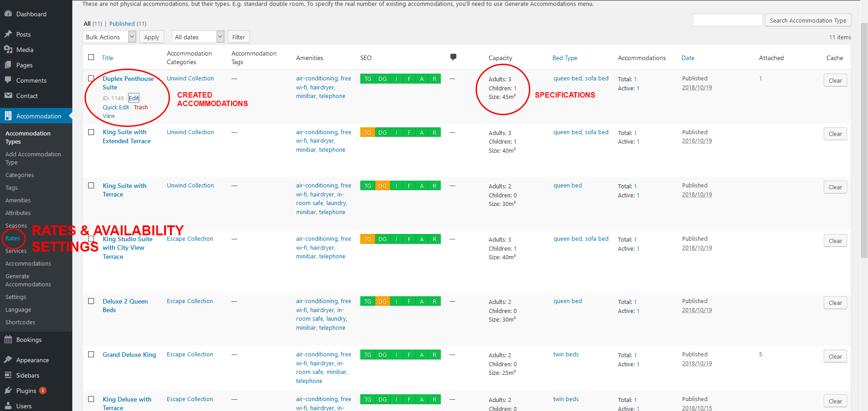The height and width of the screenshot is (411, 868).
Task: Expand the All dates filter dropdown
Action: (x=199, y=37)
